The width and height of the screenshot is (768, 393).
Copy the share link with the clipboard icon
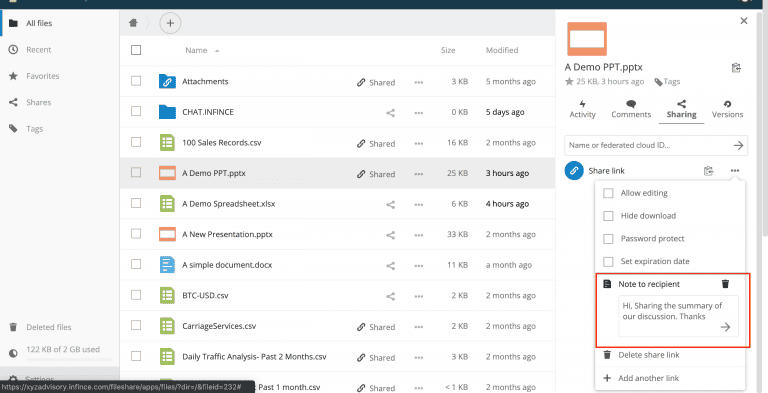coord(708,171)
